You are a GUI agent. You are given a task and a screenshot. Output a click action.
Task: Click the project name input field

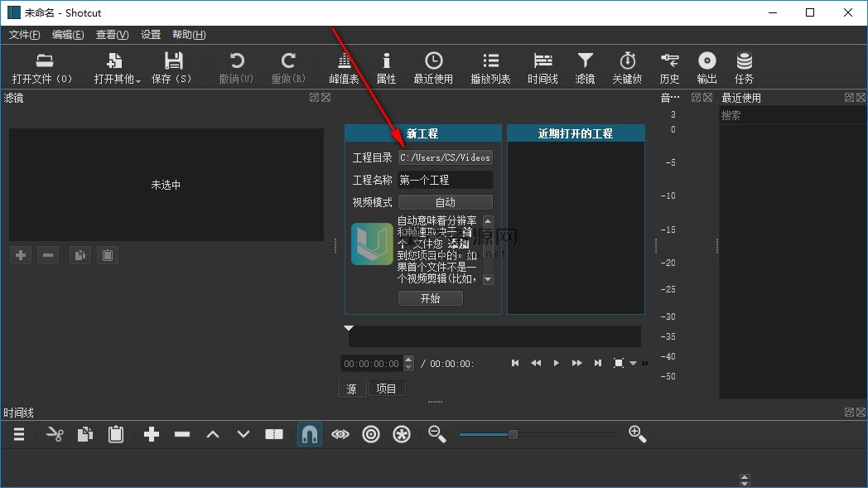pyautogui.click(x=446, y=180)
